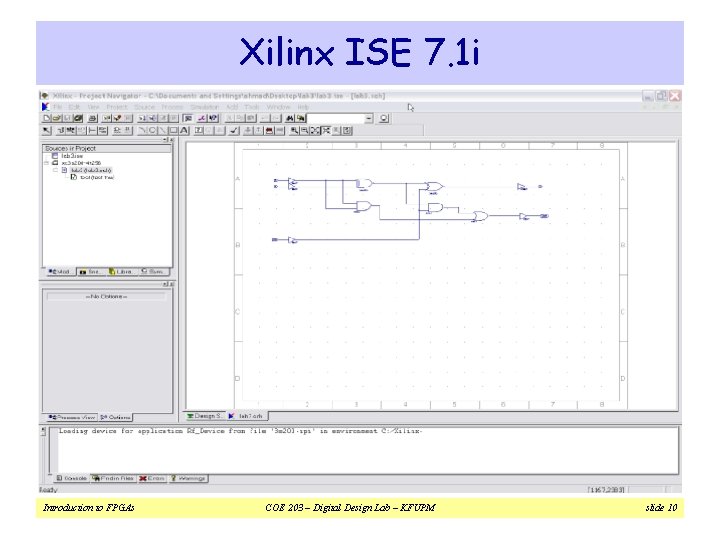The width and height of the screenshot is (720, 540).
Task: Switch to the Module View sources tab
Action: [60, 271]
